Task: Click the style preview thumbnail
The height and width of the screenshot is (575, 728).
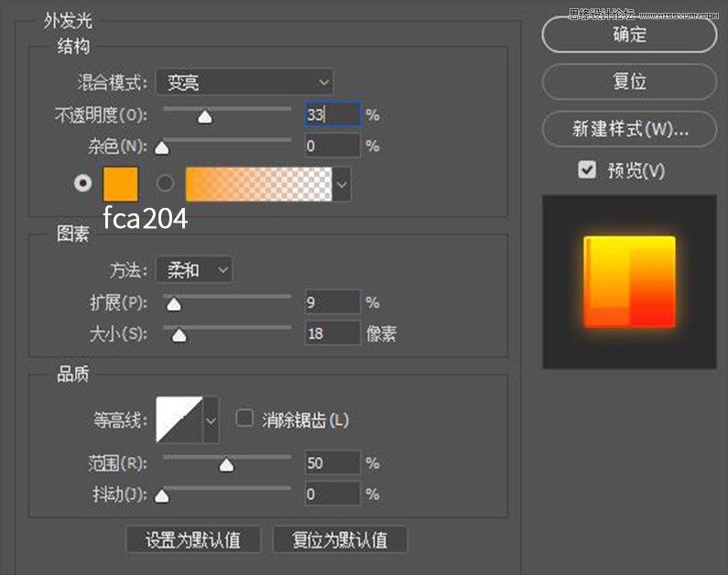Action: coord(630,282)
